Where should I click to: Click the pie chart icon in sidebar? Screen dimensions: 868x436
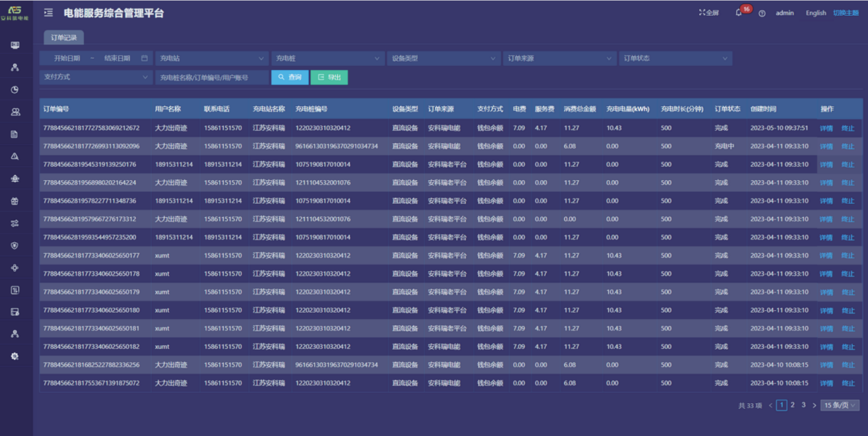coord(15,90)
